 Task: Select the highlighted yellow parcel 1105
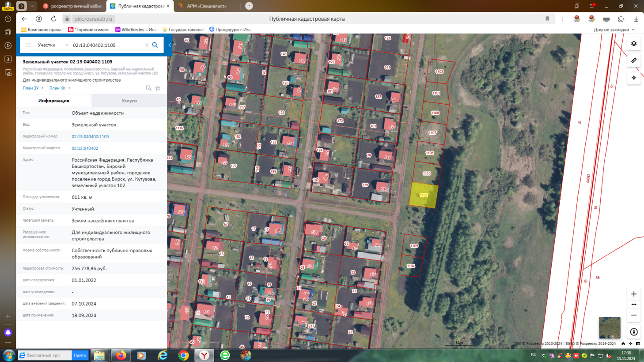(x=424, y=195)
